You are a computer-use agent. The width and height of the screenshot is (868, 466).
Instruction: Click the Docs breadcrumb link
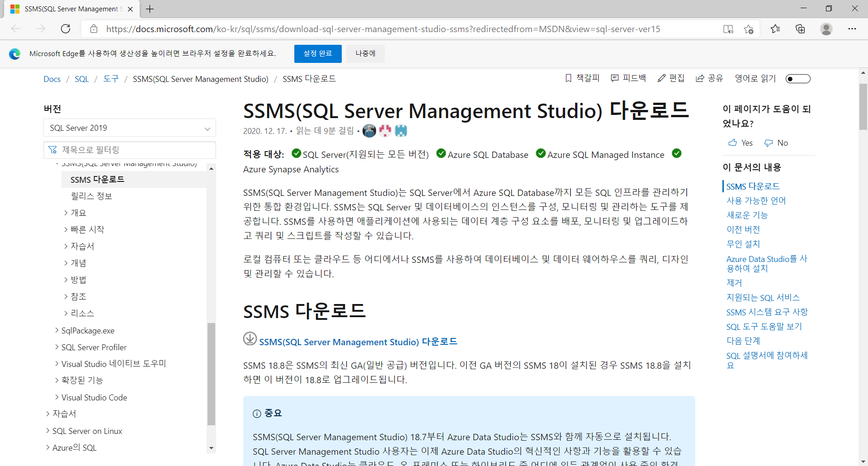coord(52,79)
